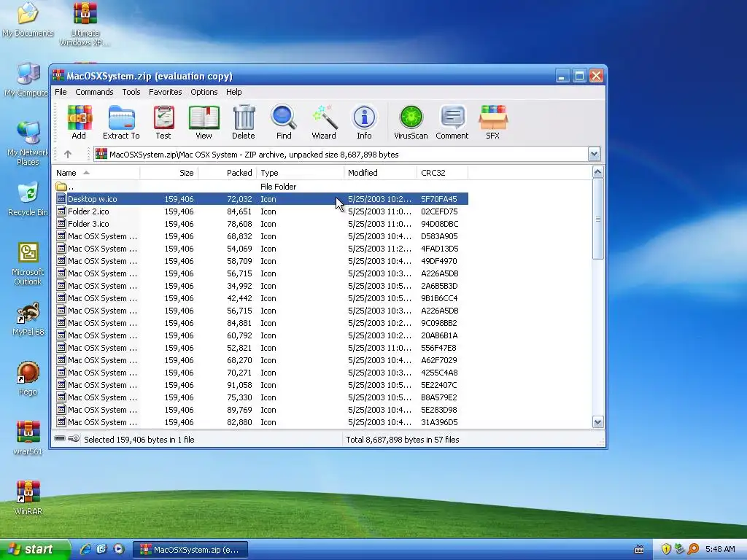Select the MyPal 68 desktop icon
The image size is (747, 560).
coord(28,319)
